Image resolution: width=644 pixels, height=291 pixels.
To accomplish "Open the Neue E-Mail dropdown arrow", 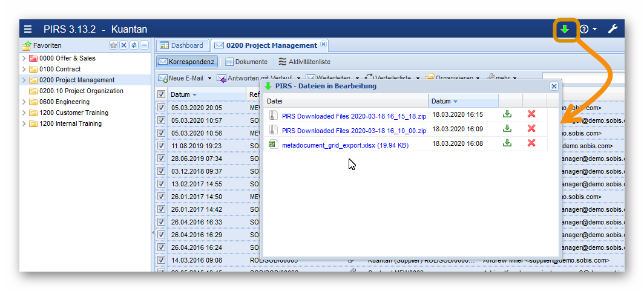I will [209, 78].
